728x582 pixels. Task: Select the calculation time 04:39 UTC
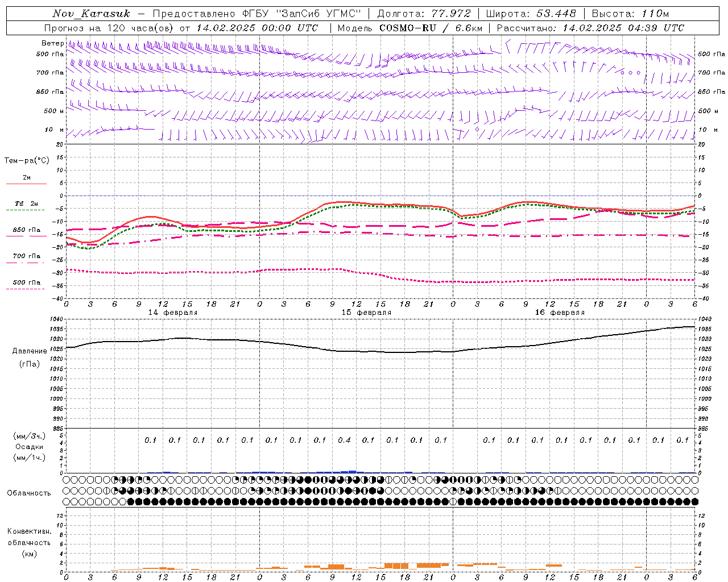[x=655, y=28]
